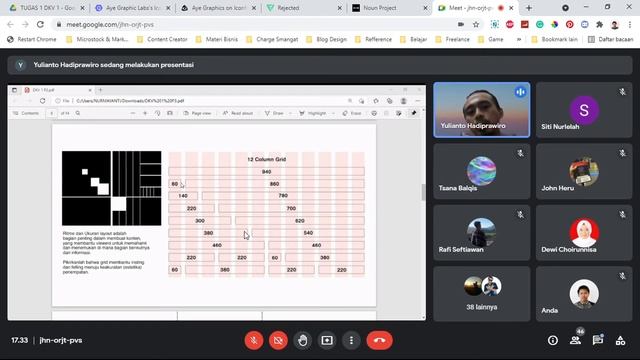The width and height of the screenshot is (640, 360).
Task: Open the Chrome profile avatar
Action: [615, 24]
